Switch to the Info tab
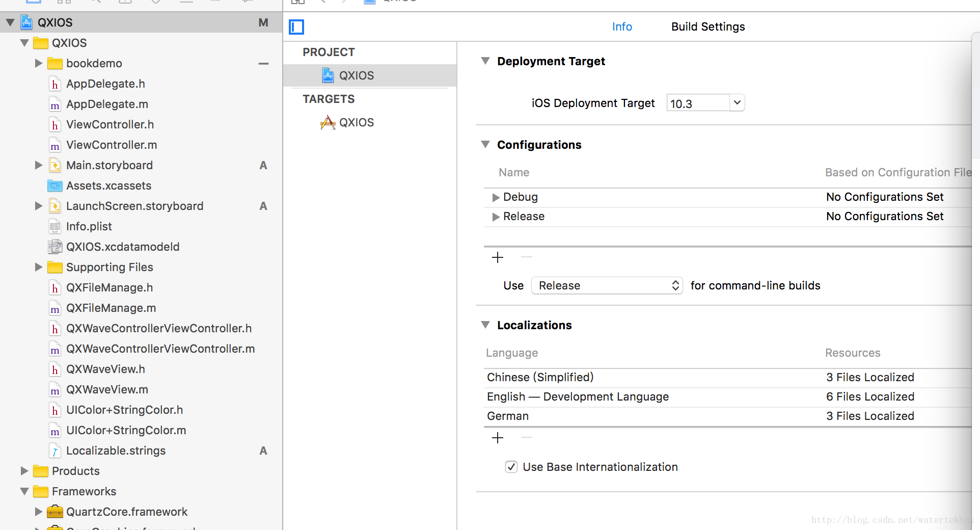This screenshot has width=980, height=530. tap(622, 26)
